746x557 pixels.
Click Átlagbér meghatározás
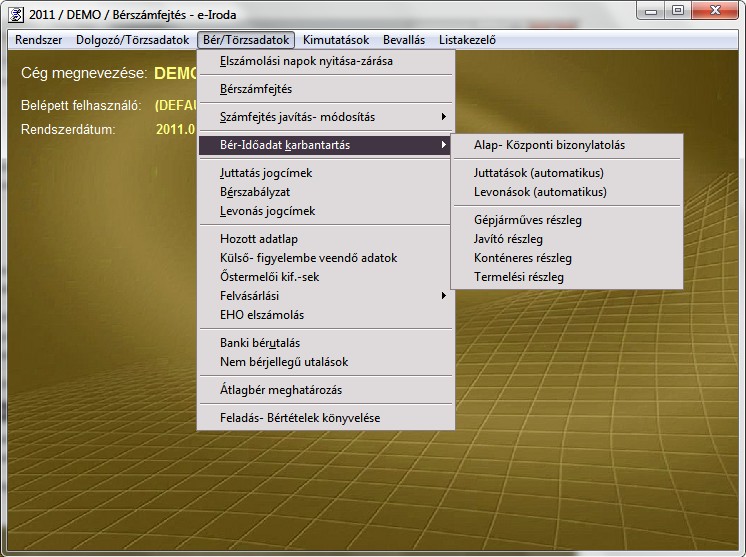click(x=280, y=390)
